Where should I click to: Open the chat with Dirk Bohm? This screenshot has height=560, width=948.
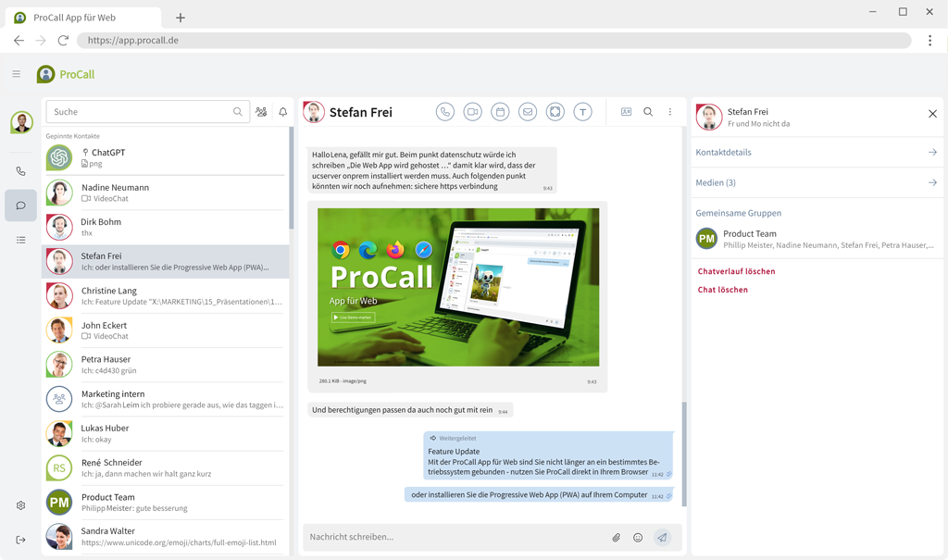(165, 228)
